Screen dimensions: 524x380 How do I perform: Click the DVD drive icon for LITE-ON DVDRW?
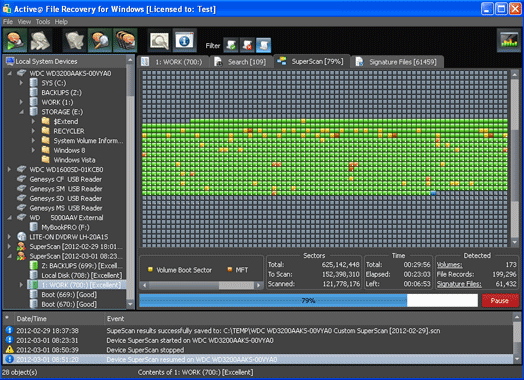[x=22, y=237]
